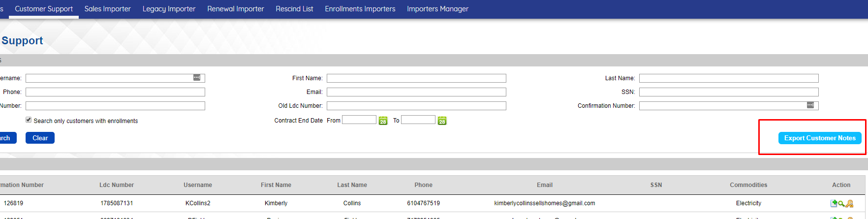Sort by the Username column header

pos(198,185)
